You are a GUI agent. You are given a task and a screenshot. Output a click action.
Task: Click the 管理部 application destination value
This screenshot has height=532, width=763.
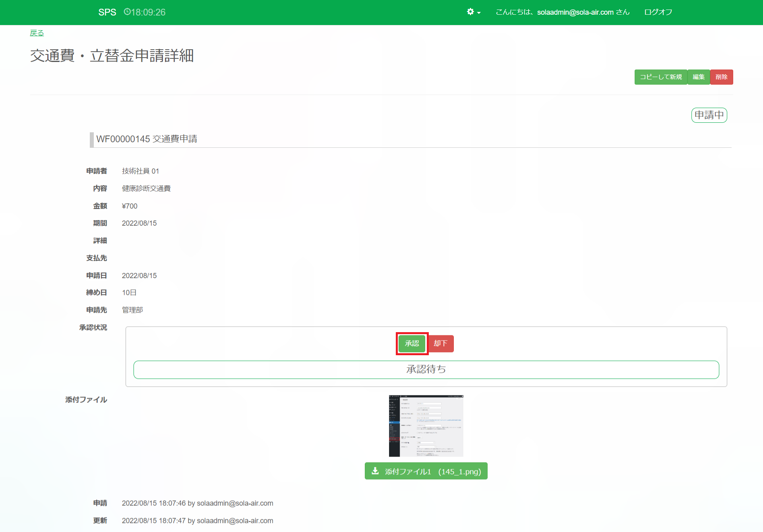[132, 310]
